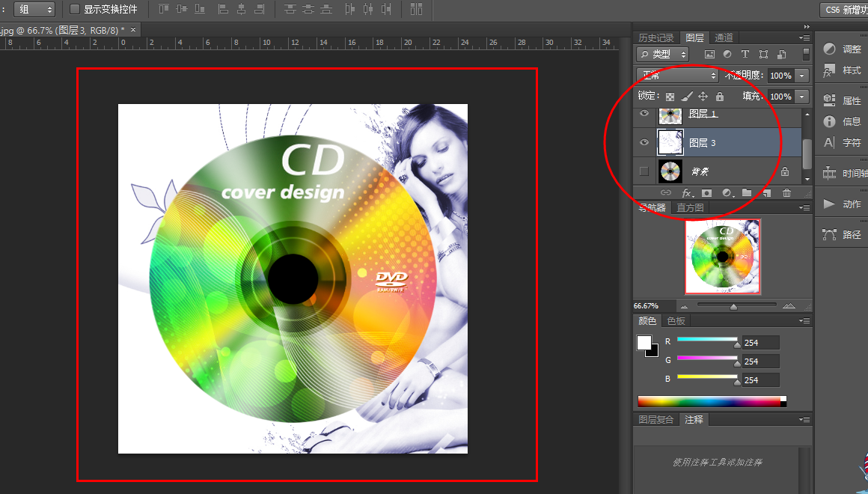Switch to the 通道 tab

coord(724,37)
